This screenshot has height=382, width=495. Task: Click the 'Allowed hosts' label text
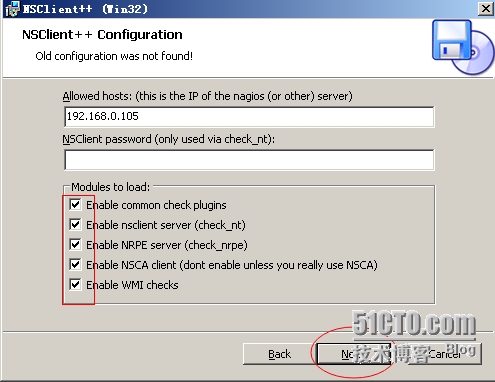click(x=207, y=96)
